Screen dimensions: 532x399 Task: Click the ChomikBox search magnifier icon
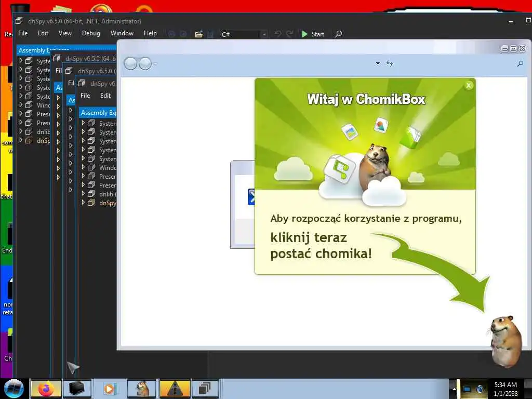click(x=520, y=63)
